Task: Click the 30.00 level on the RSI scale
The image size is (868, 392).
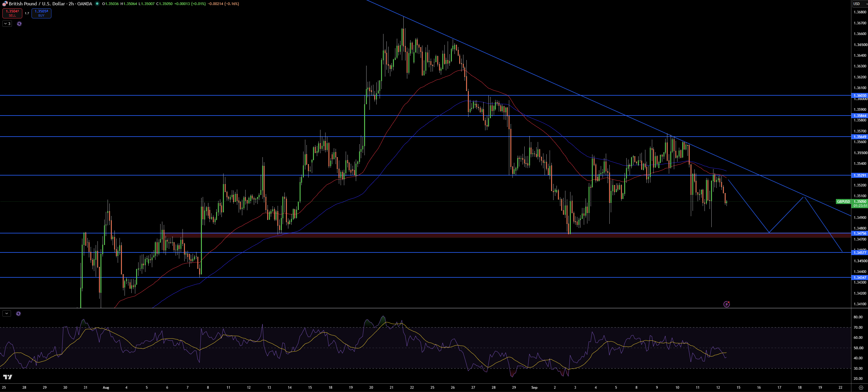Action: [858, 369]
